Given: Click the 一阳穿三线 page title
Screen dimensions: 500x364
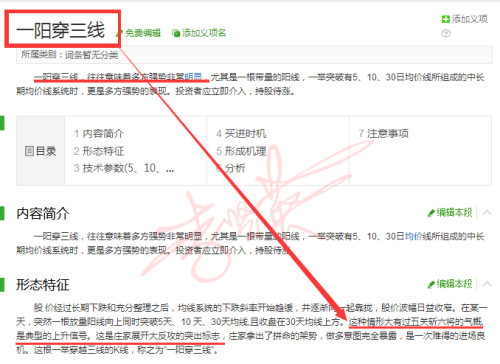Looking at the screenshot, I should pos(61,30).
